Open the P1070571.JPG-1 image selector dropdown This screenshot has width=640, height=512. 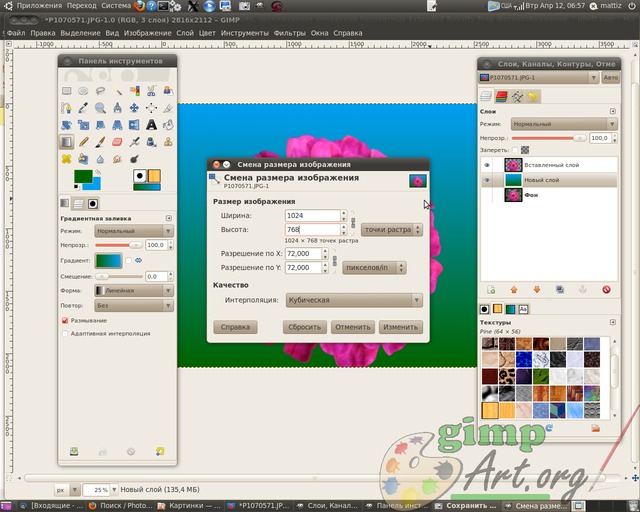538,78
